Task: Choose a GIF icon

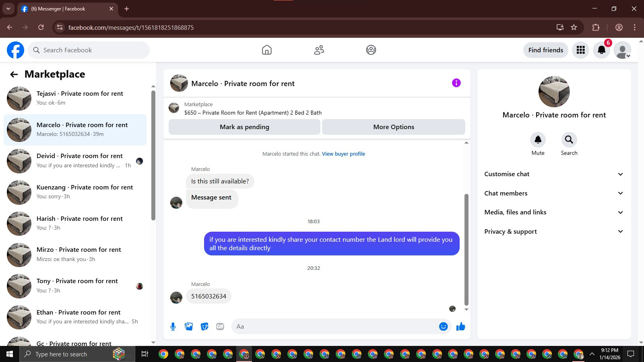Action: (x=220, y=327)
